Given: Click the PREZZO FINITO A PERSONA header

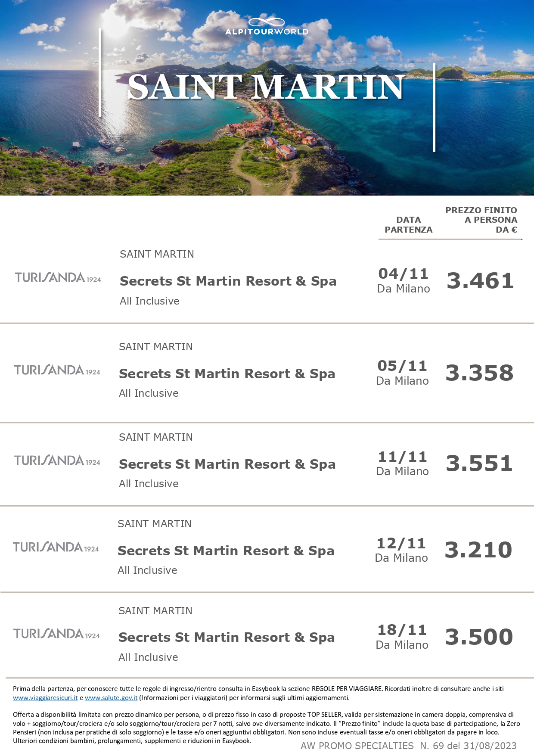Looking at the screenshot, I should 481,220.
